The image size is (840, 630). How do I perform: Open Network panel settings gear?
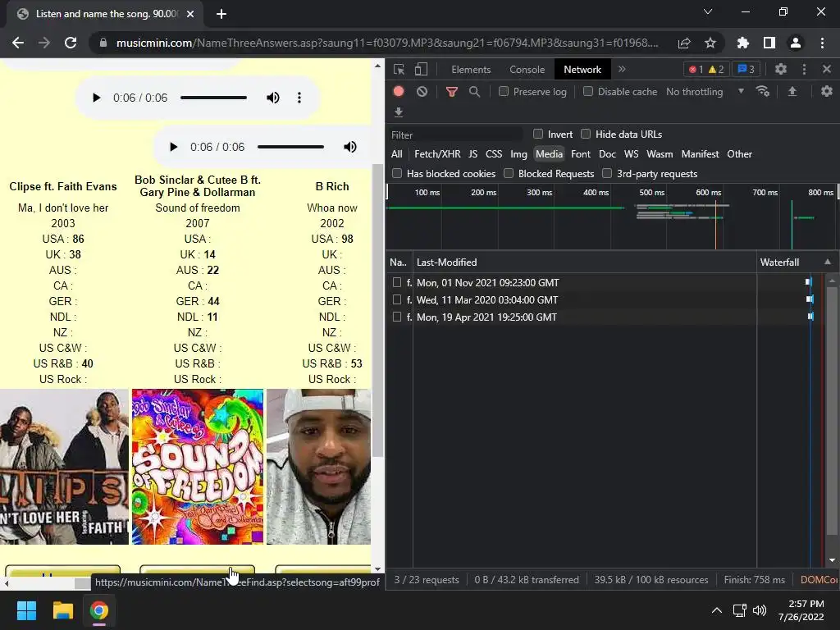(827, 92)
